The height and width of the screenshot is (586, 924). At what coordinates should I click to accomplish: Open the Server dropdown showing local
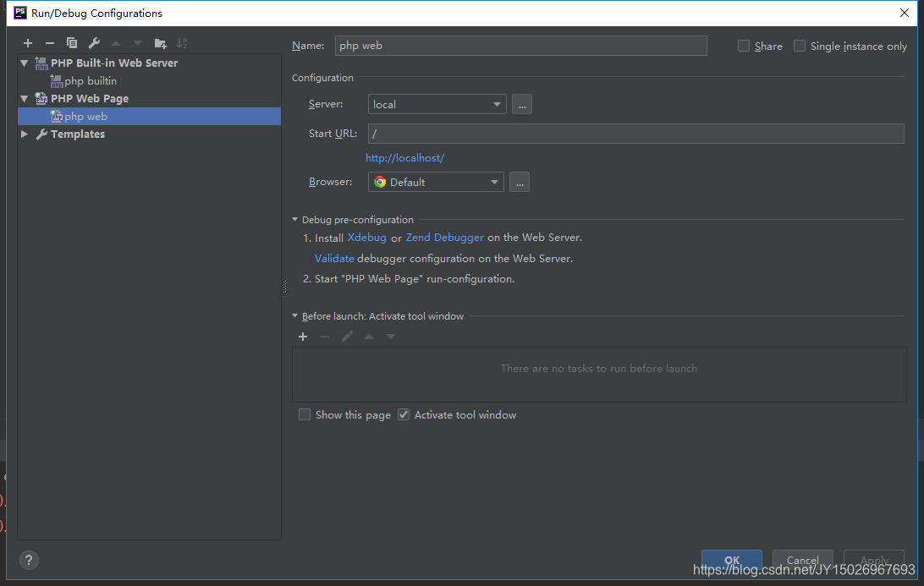point(437,104)
